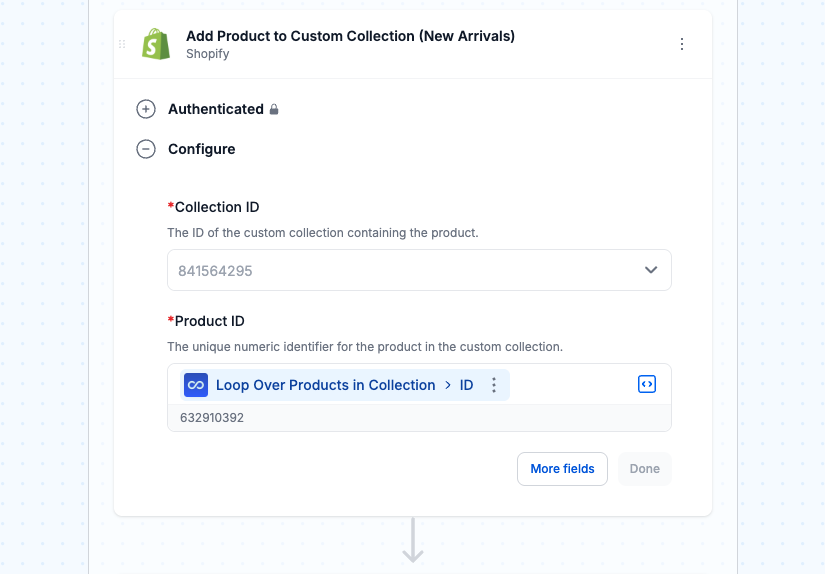This screenshot has width=825, height=574.
Task: Toggle code mode for Product ID field
Action: pyautogui.click(x=647, y=384)
